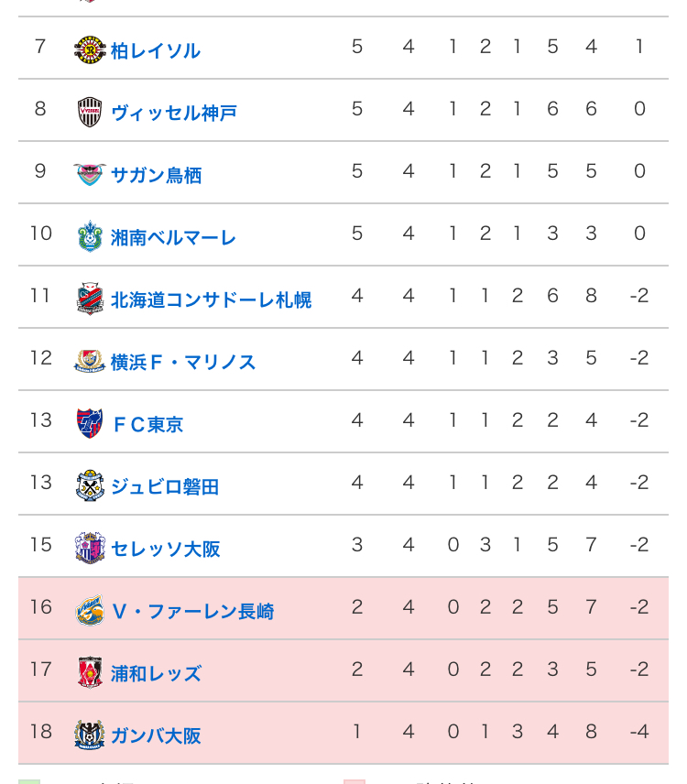Click the Yokohama F. Marinos crest icon
687x784 pixels.
[x=90, y=361]
